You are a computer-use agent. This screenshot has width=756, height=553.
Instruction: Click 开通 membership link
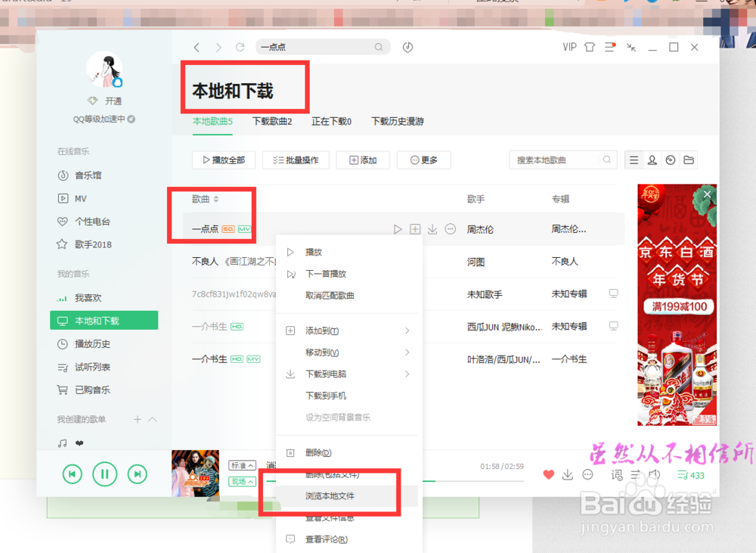pyautogui.click(x=113, y=101)
